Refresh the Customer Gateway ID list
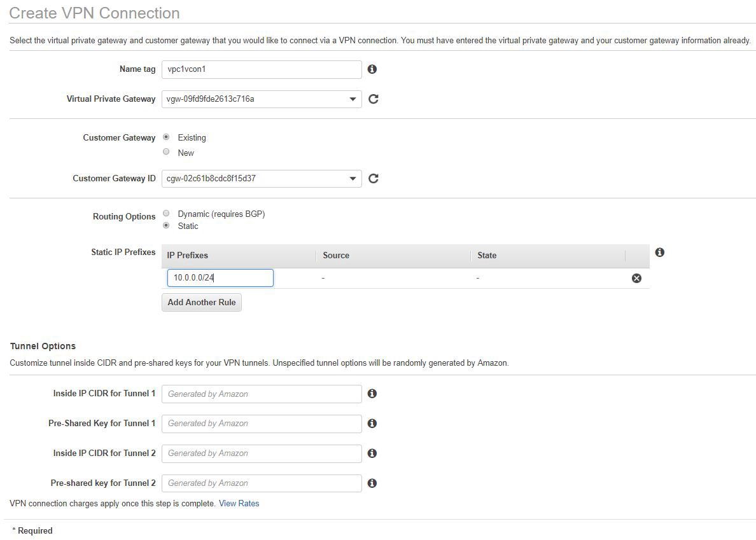The image size is (756, 540). [374, 178]
